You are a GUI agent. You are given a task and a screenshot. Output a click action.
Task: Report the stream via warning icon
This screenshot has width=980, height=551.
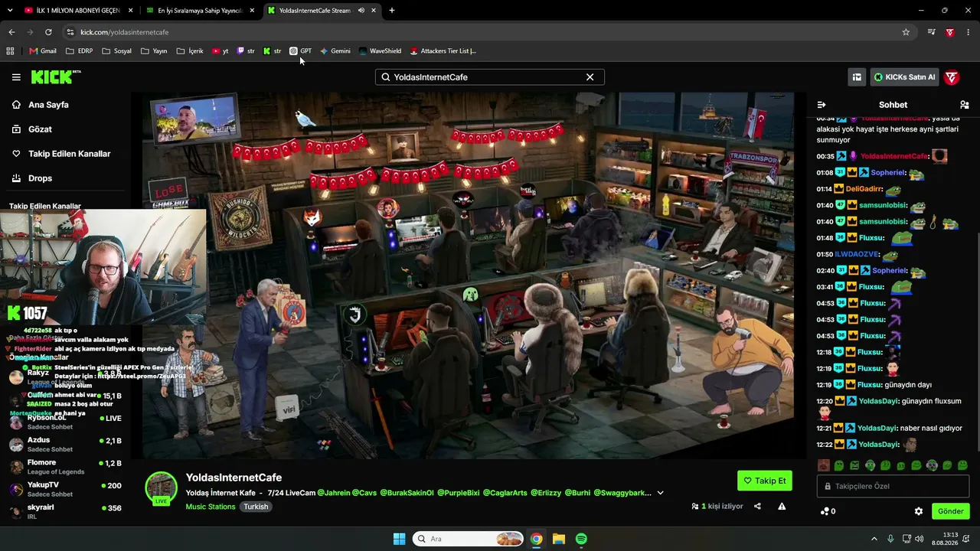point(782,506)
